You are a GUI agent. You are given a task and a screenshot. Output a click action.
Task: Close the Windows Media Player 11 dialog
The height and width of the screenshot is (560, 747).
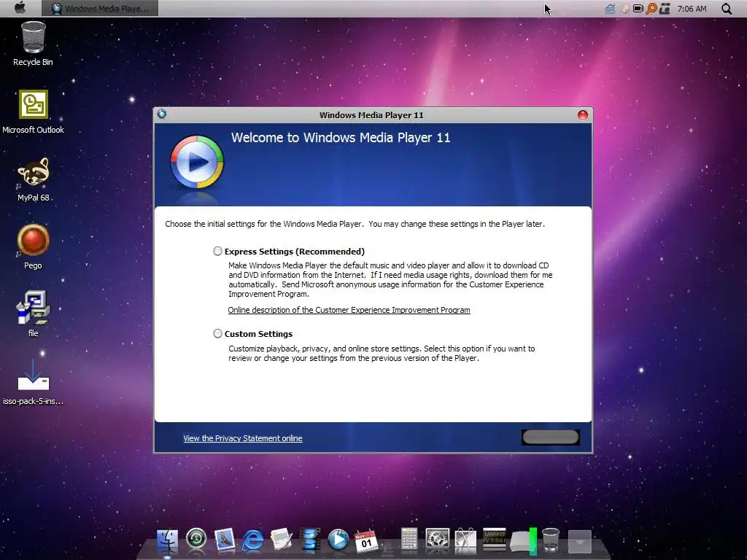pos(582,115)
